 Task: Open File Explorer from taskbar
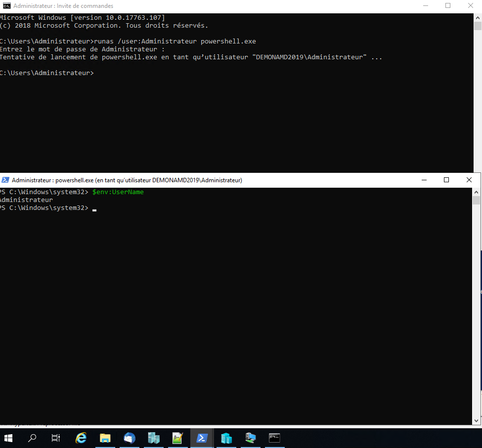(105, 438)
